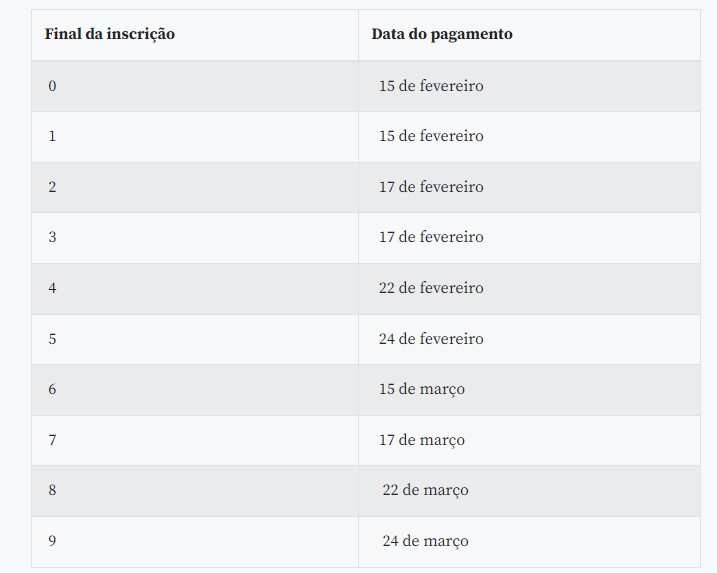Select the inscription ending 8 cell

[53, 490]
